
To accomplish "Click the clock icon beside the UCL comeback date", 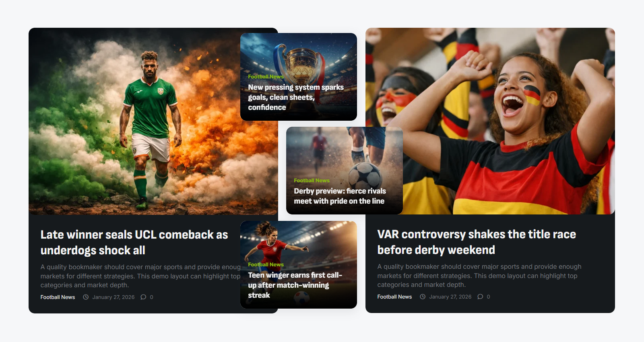I will click(x=86, y=297).
